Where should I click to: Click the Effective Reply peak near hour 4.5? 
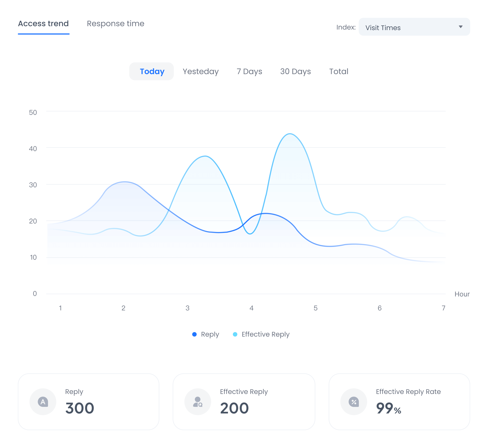[290, 134]
